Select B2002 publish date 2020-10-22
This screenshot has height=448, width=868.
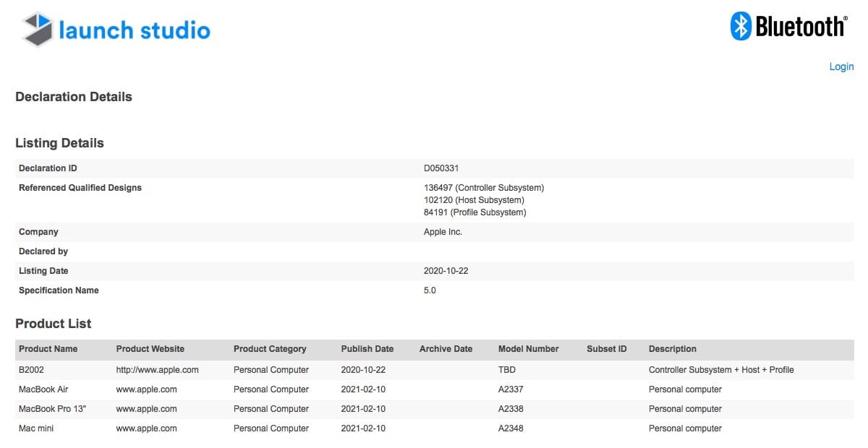click(x=364, y=370)
